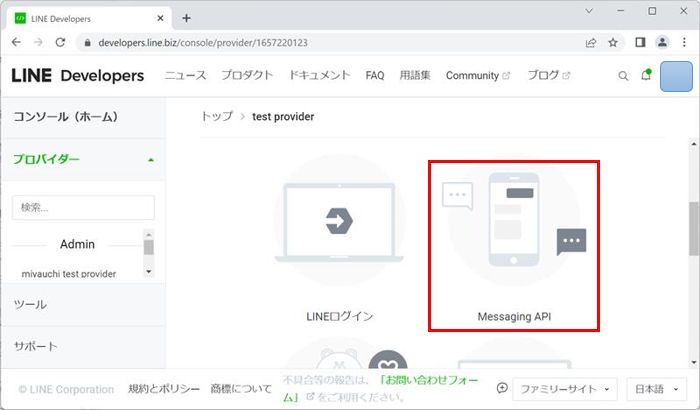Open the tab search chevron in title bar
This screenshot has height=410, width=700.
coord(589,11)
